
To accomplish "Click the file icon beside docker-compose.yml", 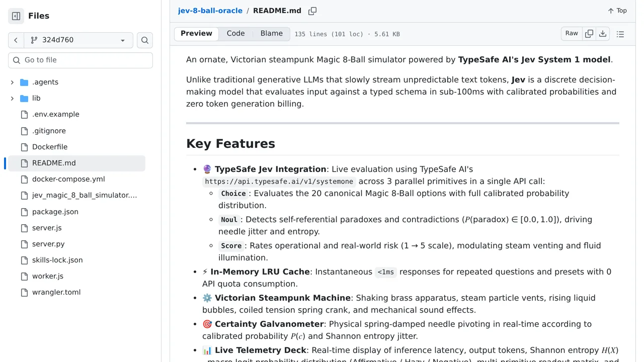I will [24, 179].
